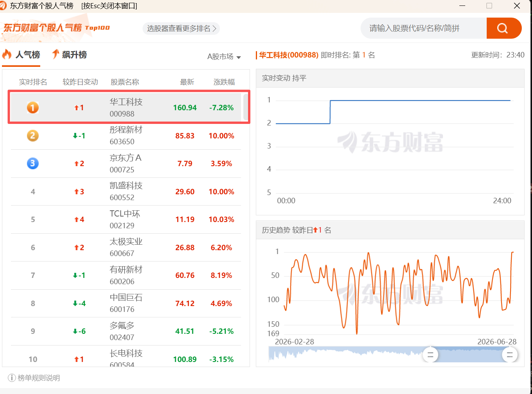
Task: Click the 涨跌幅 column header
Action: pyautogui.click(x=224, y=82)
